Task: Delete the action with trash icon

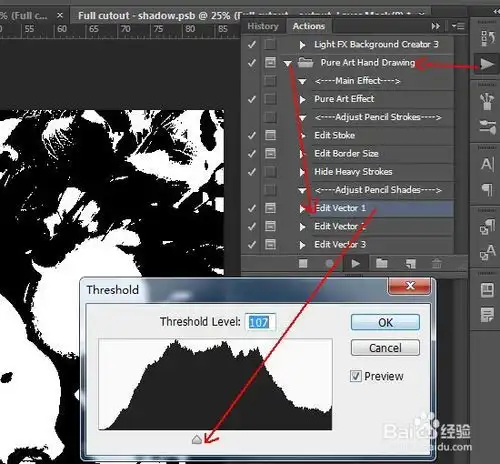Action: tap(437, 264)
